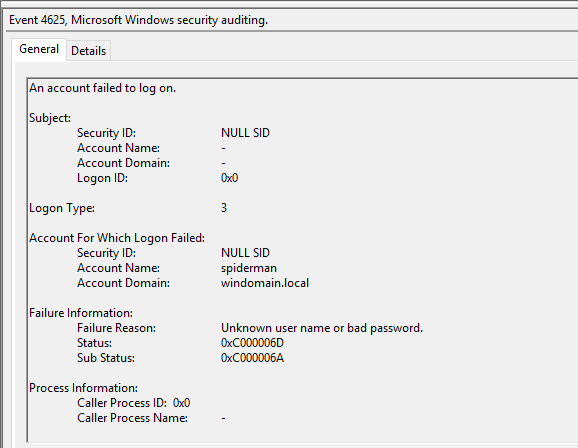Image resolution: width=578 pixels, height=448 pixels.
Task: Click the 'Caller Process ID: 0x0' line
Action: (x=133, y=403)
